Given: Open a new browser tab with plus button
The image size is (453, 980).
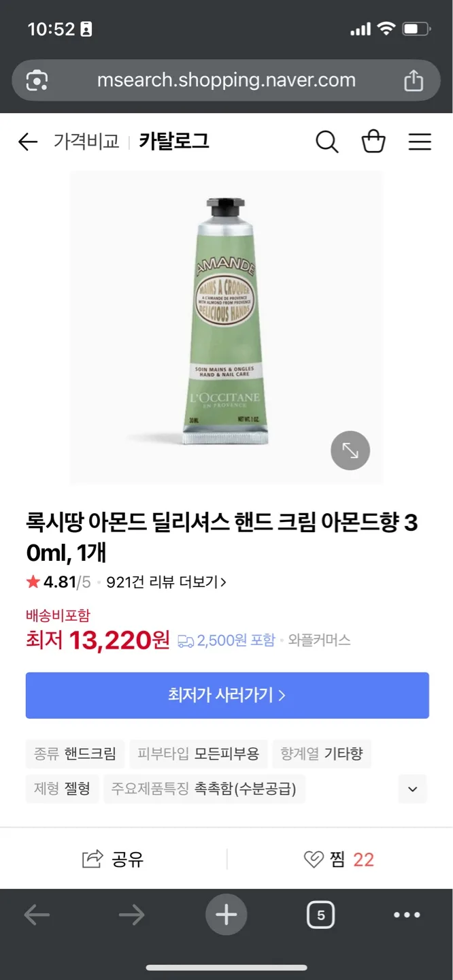Looking at the screenshot, I should [x=226, y=915].
